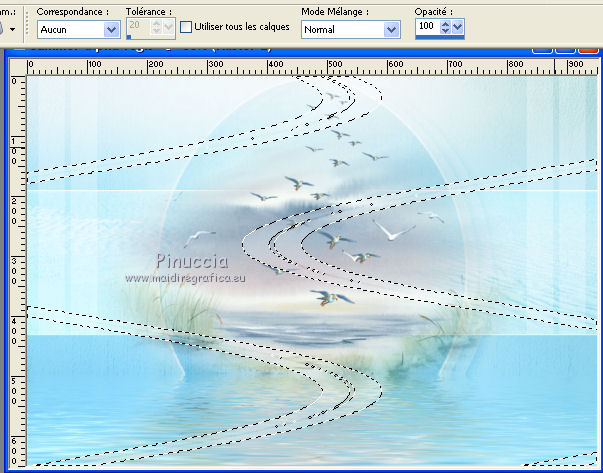Tick the Utiliser tous les calques checkbox
This screenshot has width=603, height=473.
(x=186, y=27)
